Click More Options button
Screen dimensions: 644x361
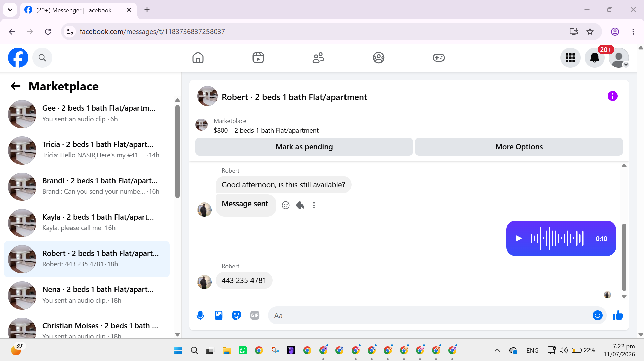pyautogui.click(x=519, y=147)
